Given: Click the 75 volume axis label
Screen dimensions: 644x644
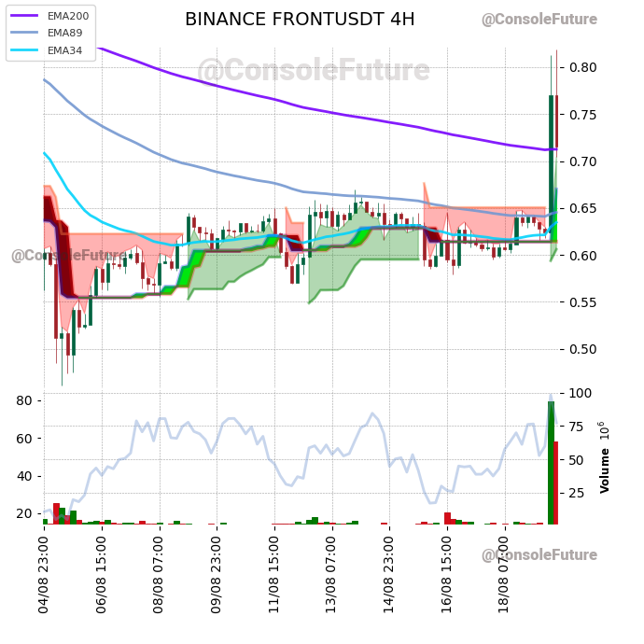Looking at the screenshot, I should coord(577,427).
